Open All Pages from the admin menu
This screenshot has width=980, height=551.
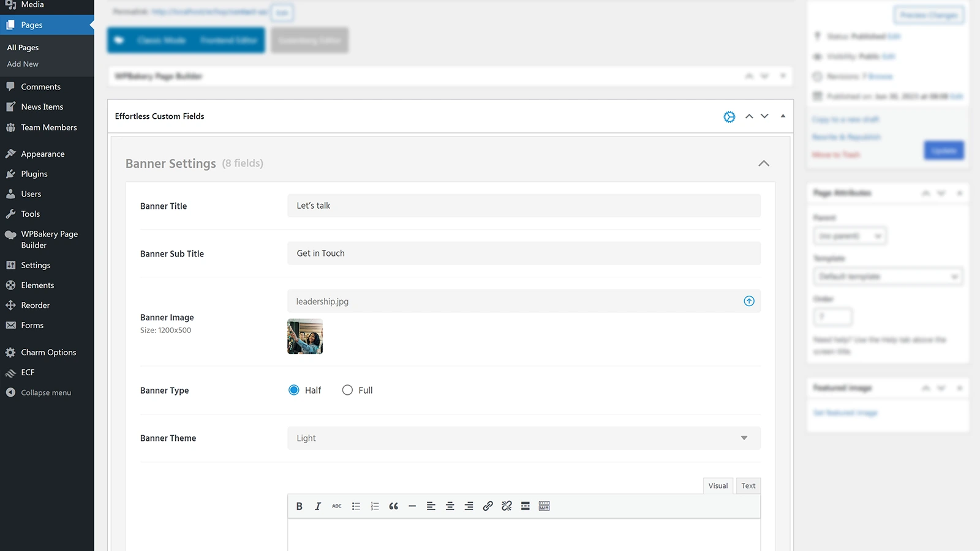[x=22, y=47]
